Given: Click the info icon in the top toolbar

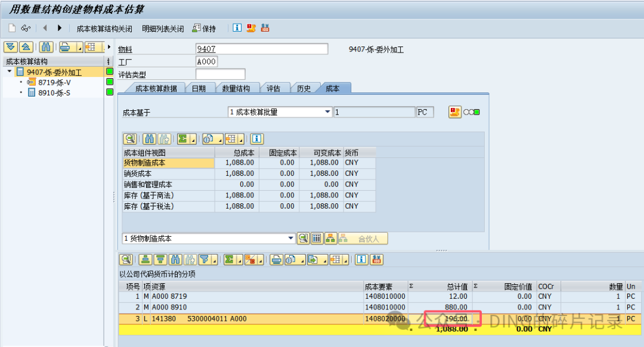Looking at the screenshot, I should (x=237, y=27).
